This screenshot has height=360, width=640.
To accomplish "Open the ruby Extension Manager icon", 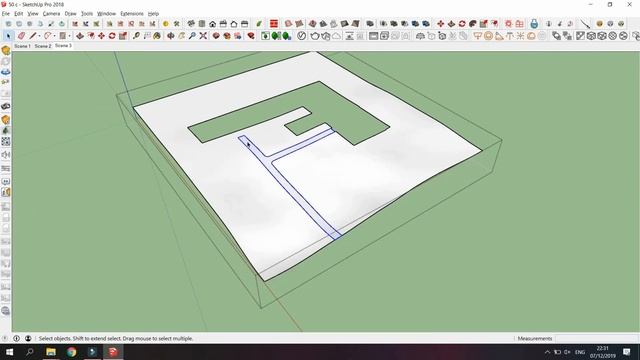I will (x=251, y=36).
